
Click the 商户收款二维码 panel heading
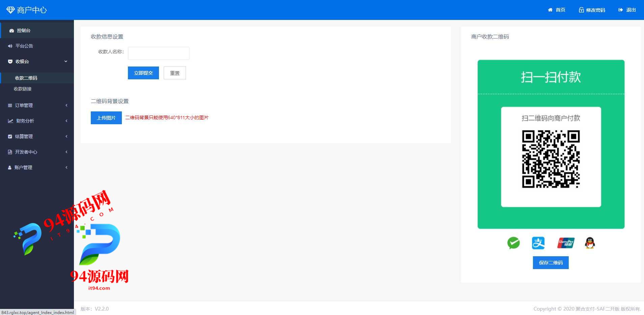tap(490, 36)
